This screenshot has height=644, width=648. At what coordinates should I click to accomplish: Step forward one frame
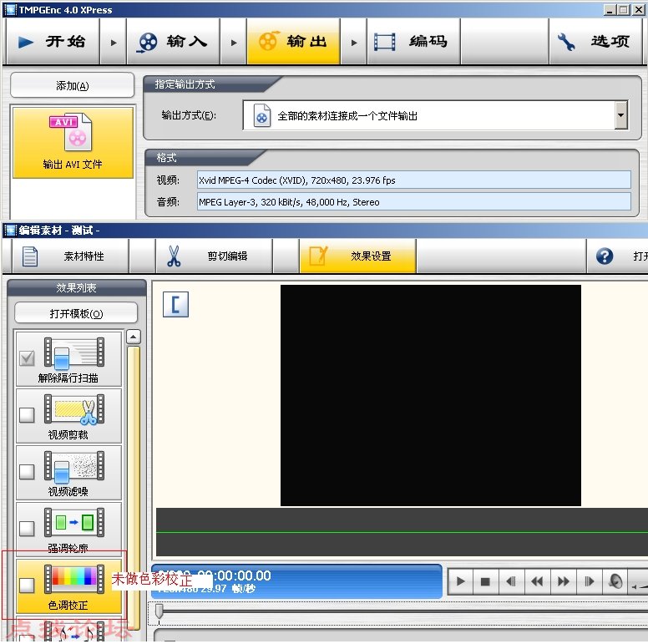click(589, 582)
